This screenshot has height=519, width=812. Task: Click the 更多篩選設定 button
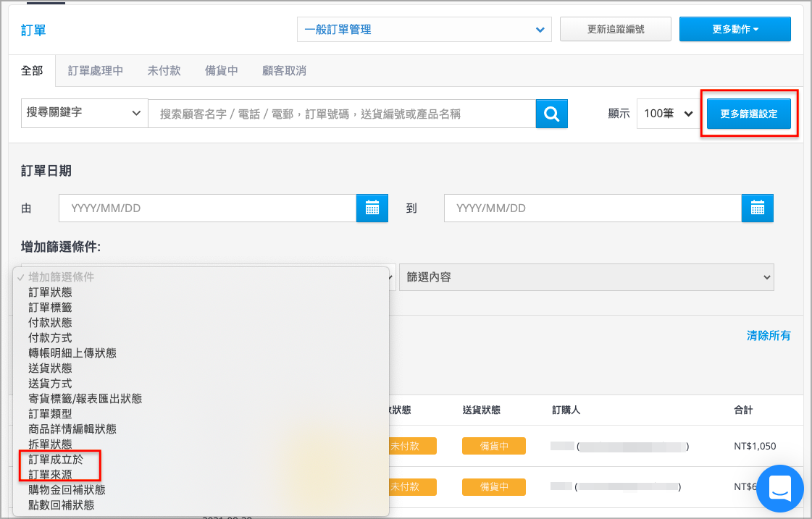coord(749,114)
